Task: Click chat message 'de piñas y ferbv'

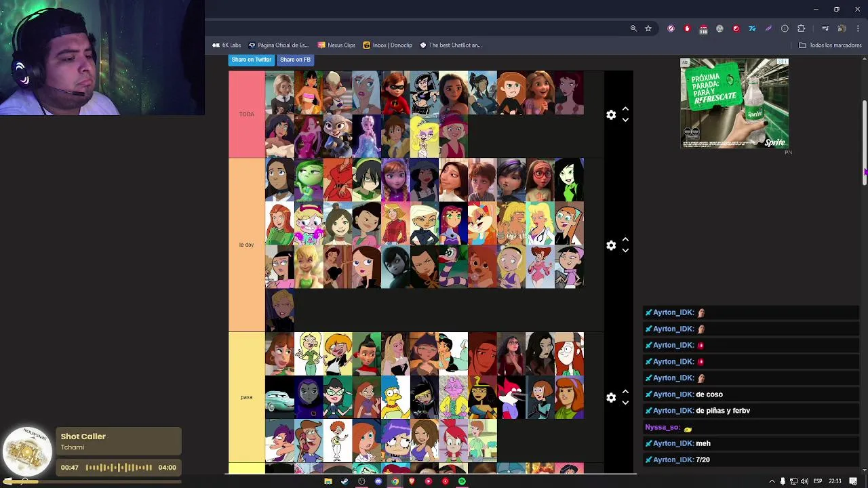Action: coord(723,411)
